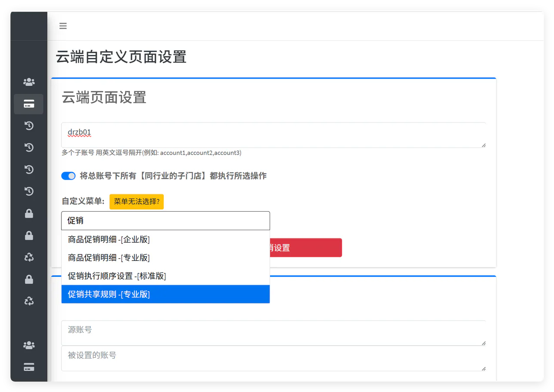Viewport: 554px width, 392px height.
Task: Open the users group icon near the sidebar bottom
Action: coord(29,345)
